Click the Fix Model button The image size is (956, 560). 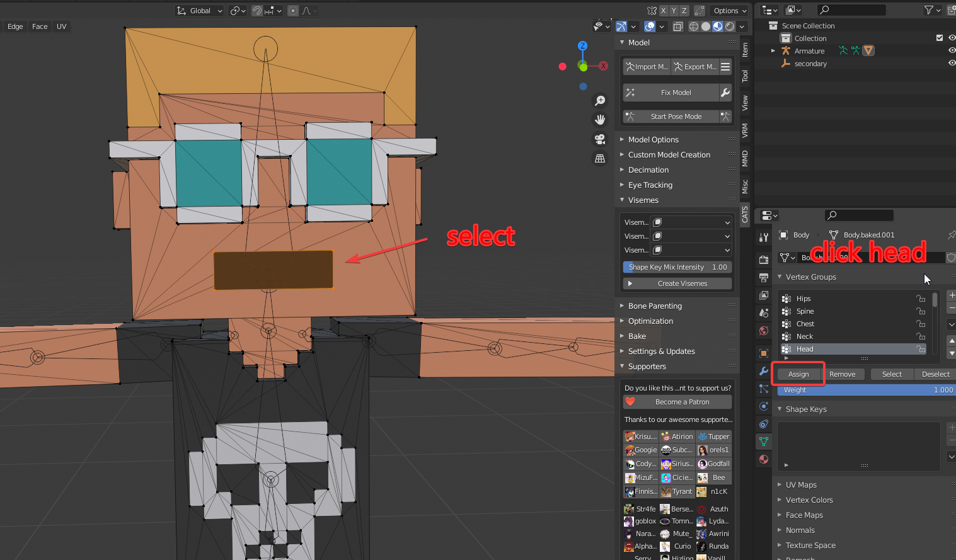tap(676, 93)
